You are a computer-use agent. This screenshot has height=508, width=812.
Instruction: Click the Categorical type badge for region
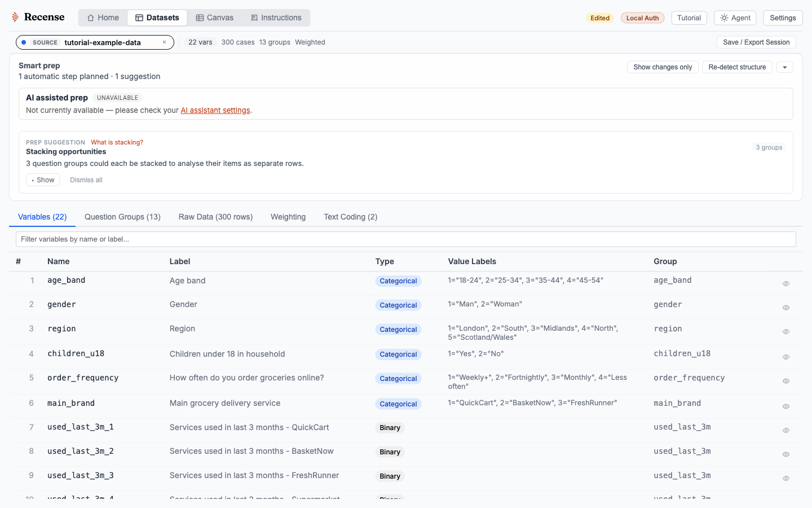coord(398,330)
